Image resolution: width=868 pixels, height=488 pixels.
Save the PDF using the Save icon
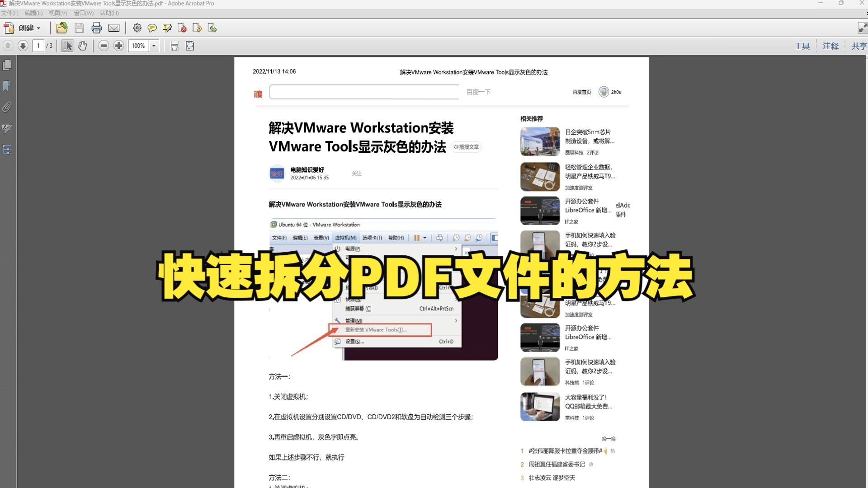[79, 28]
